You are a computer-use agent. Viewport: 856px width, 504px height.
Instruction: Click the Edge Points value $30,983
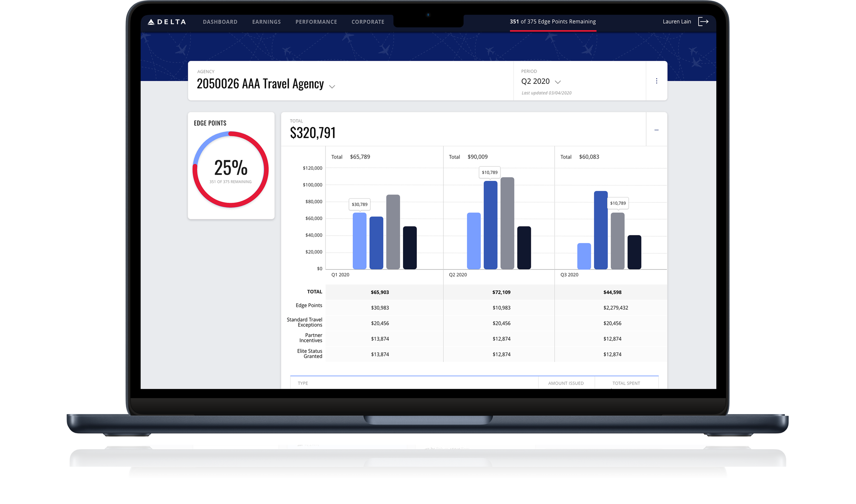pyautogui.click(x=380, y=308)
